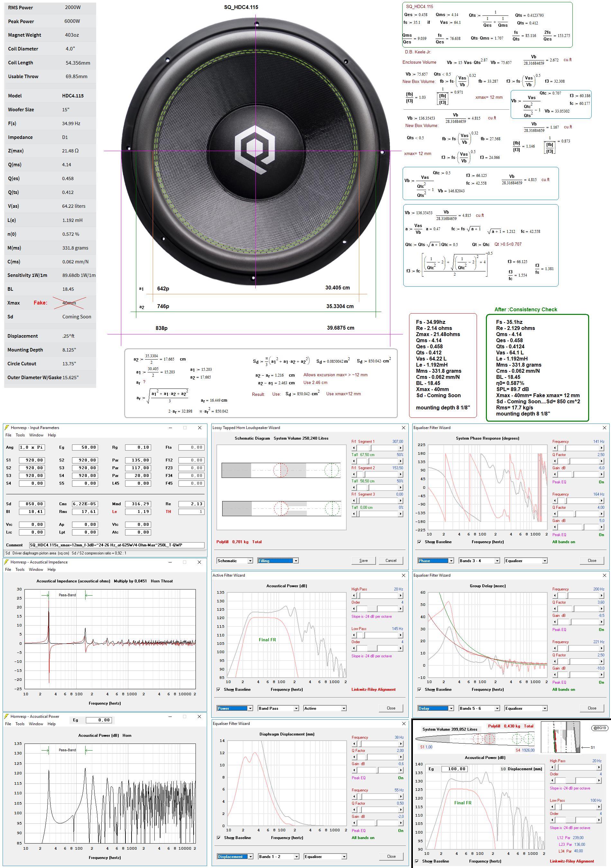611x868 pixels.
Task: Open the Phase chart-type dropdown
Action: (x=435, y=561)
